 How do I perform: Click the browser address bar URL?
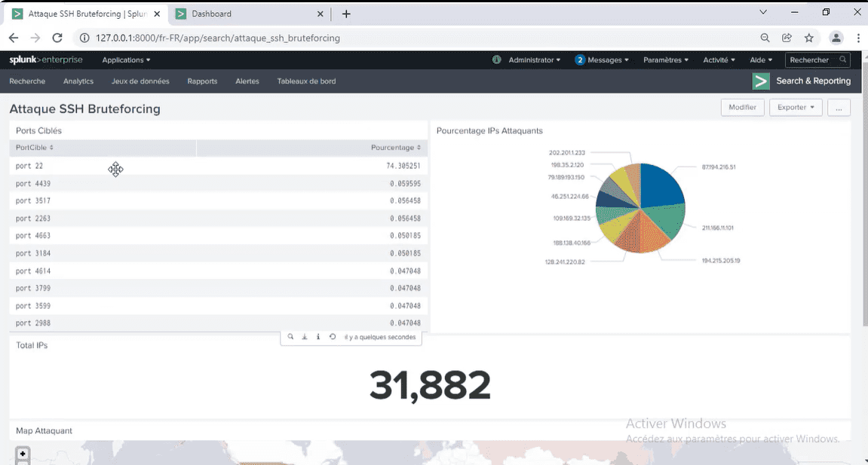pyautogui.click(x=217, y=38)
